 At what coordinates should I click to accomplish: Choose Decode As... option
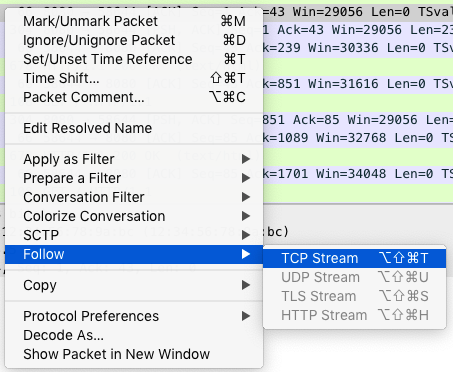134,335
